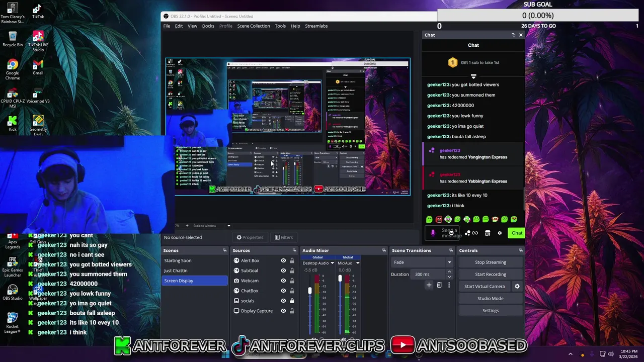Screen dimensions: 644x362
Task: Float the Controls dock
Action: (x=521, y=250)
